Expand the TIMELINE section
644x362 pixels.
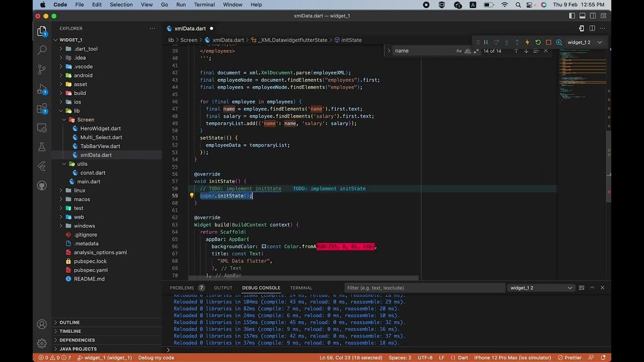coord(70,331)
